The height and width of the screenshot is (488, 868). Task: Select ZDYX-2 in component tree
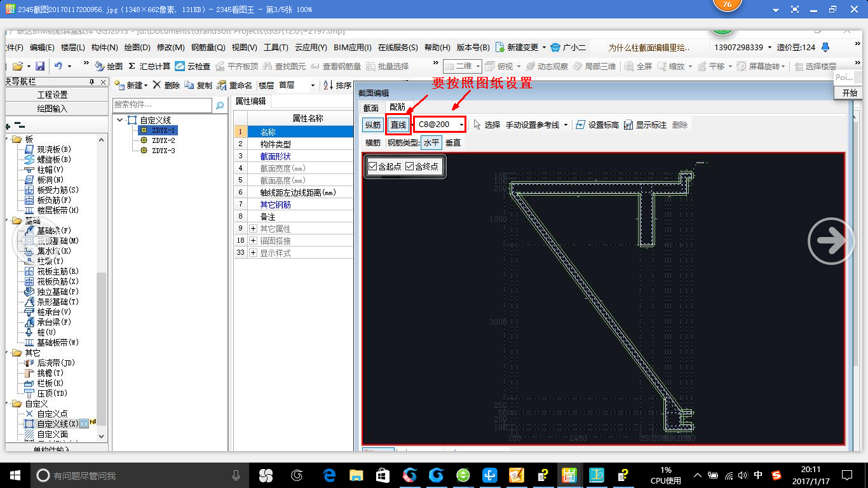coord(163,140)
